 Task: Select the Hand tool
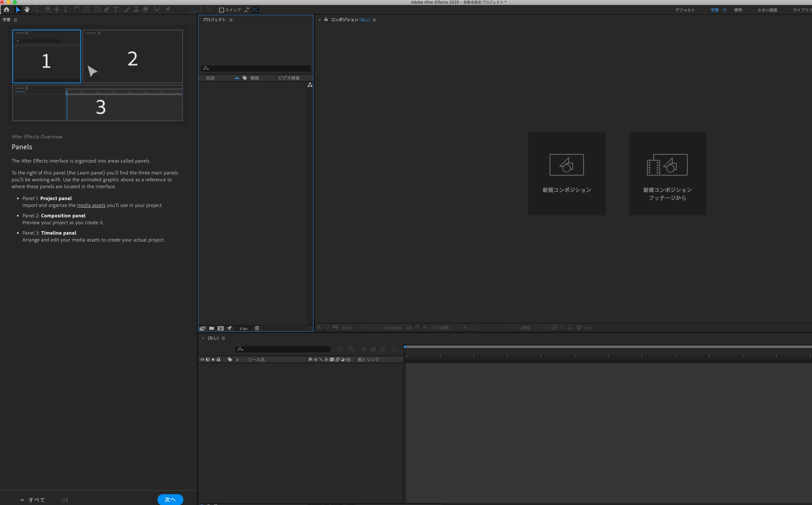click(x=27, y=10)
